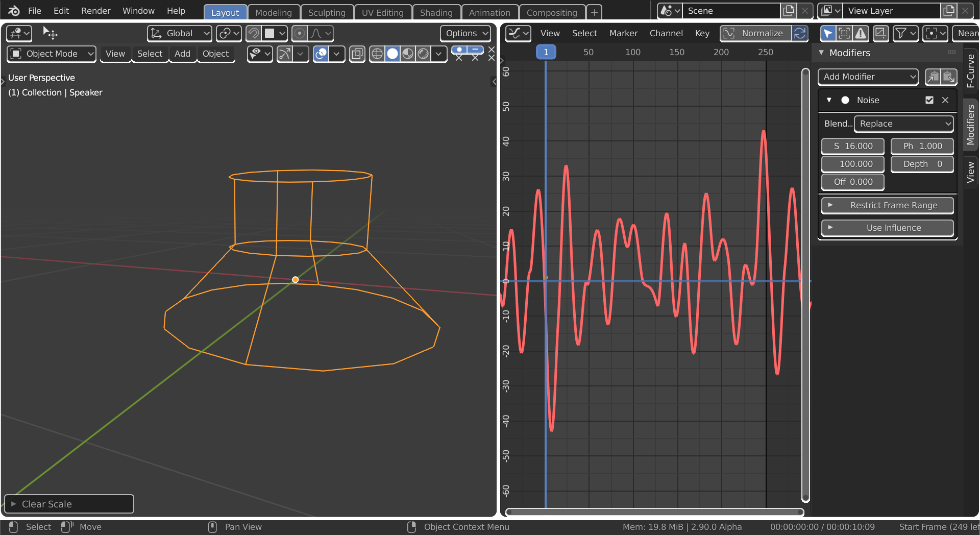Screen dimensions: 980x535
Task: Copy F-modifiers icon next to Add Modifier
Action: (x=933, y=77)
